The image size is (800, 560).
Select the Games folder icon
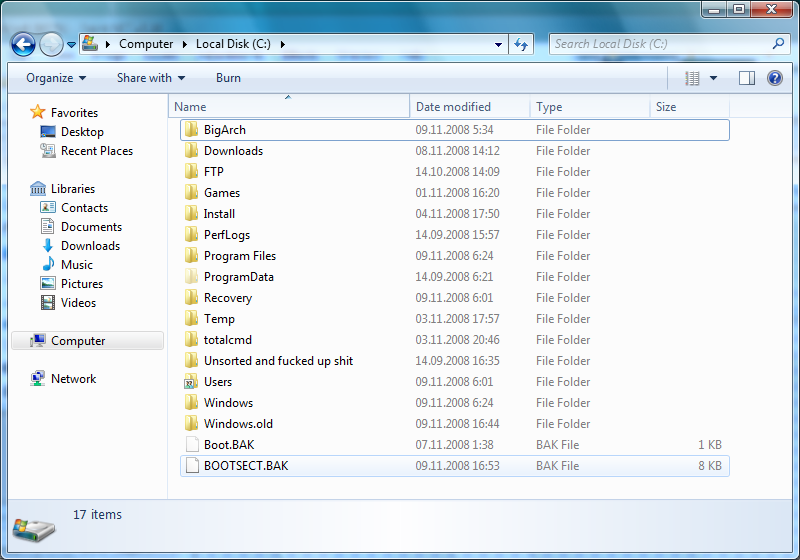pyautogui.click(x=191, y=193)
